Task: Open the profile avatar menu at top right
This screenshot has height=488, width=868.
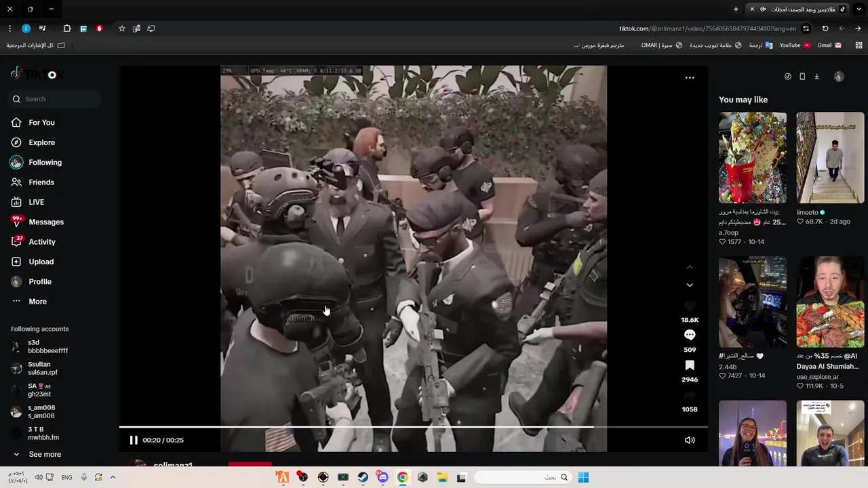Action: point(839,77)
